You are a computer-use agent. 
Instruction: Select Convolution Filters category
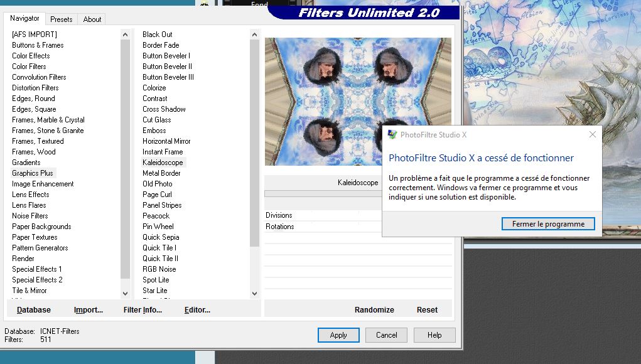(x=39, y=77)
